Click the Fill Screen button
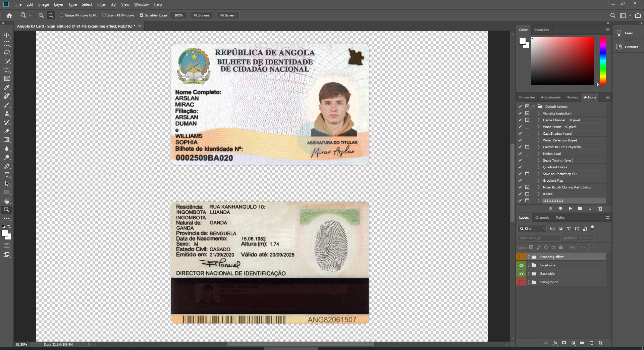The height and width of the screenshot is (350, 644). (227, 15)
